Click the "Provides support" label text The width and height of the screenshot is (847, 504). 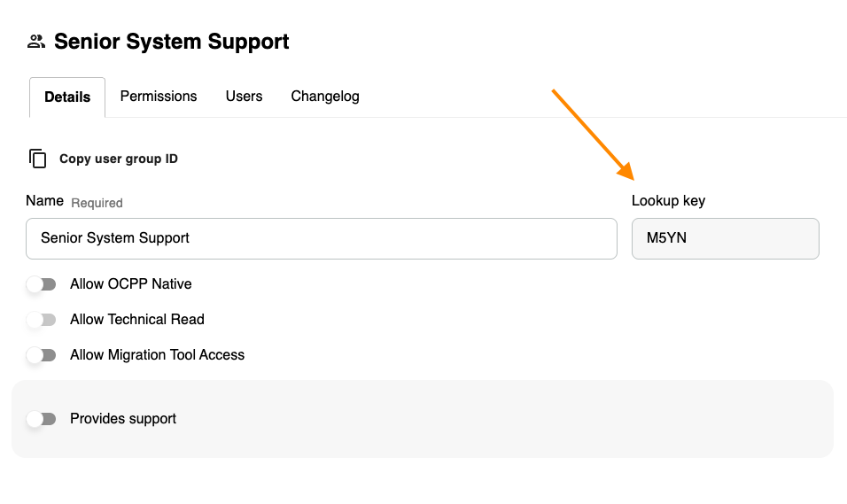coord(123,419)
